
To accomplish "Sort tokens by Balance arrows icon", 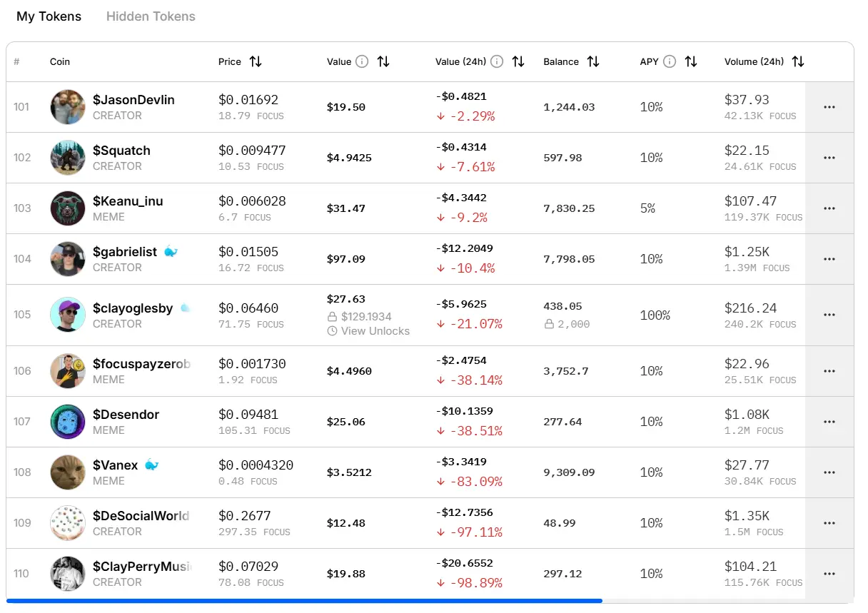I will pos(593,61).
